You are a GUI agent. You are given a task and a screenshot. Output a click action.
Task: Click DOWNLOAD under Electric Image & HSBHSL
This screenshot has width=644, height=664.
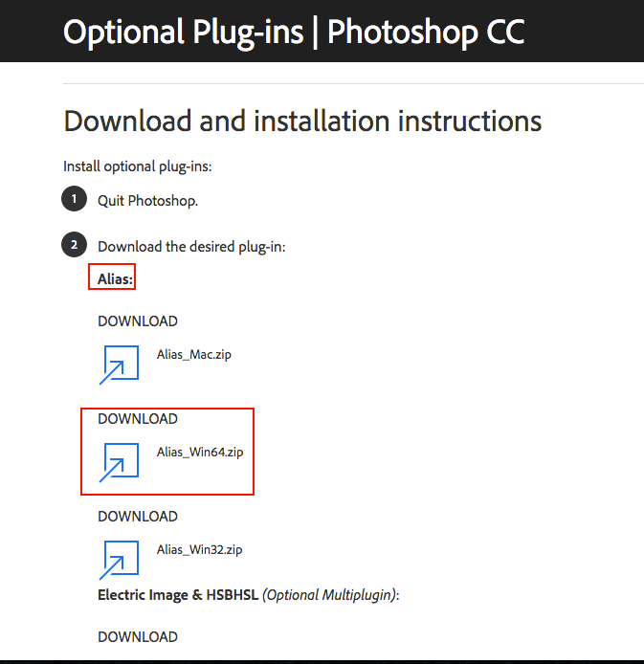[x=138, y=637]
